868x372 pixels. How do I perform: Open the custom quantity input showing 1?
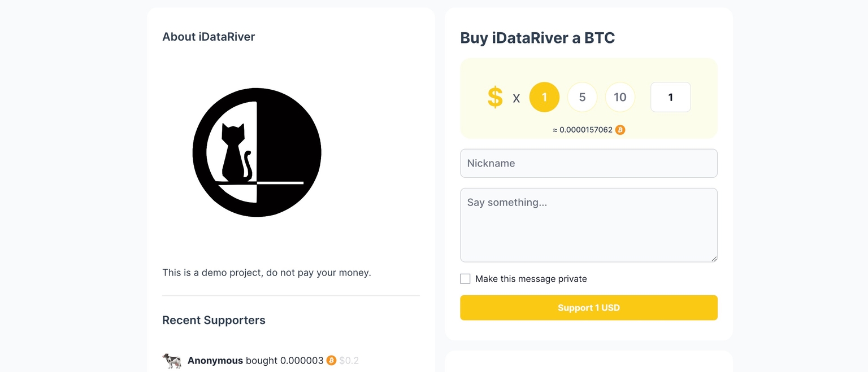670,97
